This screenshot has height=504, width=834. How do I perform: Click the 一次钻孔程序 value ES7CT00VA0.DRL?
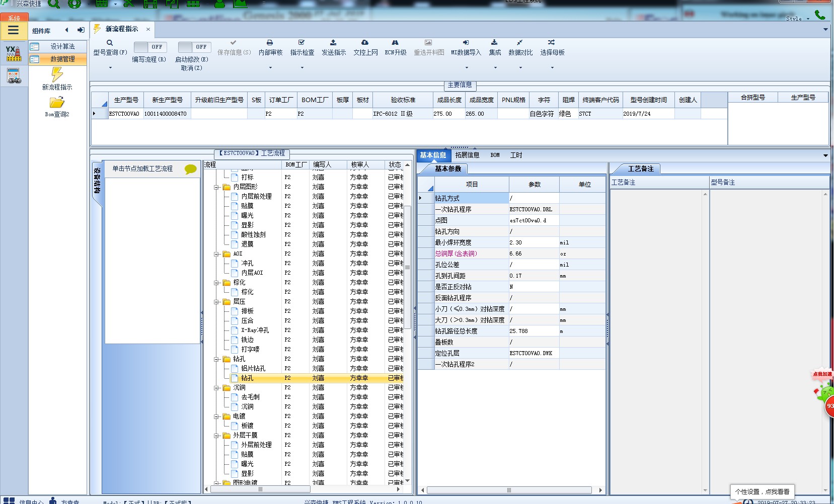tap(534, 209)
